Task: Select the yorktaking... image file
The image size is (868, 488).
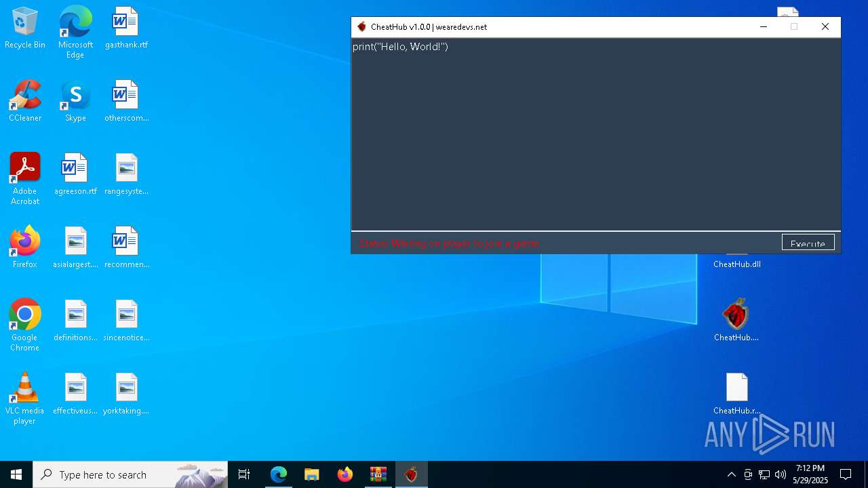Action: pos(126,394)
